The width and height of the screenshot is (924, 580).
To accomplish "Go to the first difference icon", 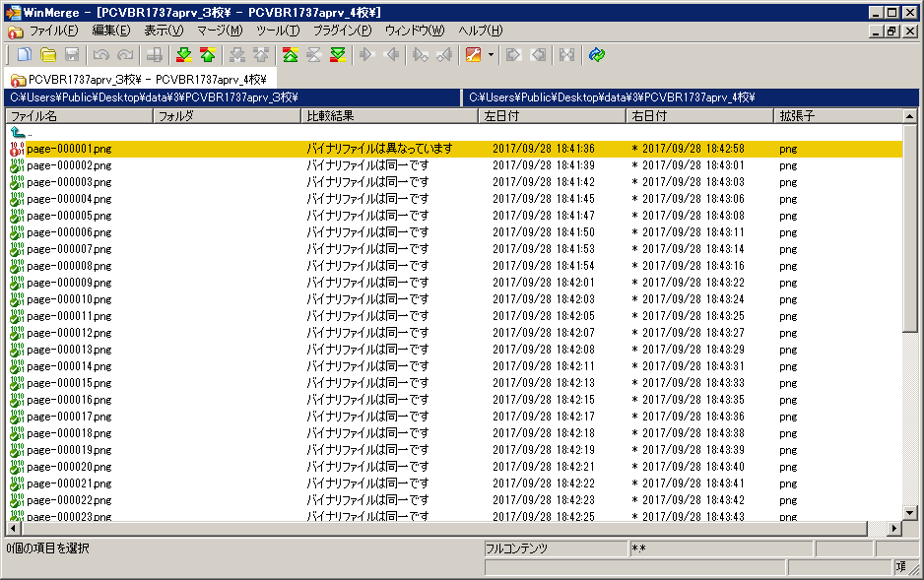I will pyautogui.click(x=290, y=55).
